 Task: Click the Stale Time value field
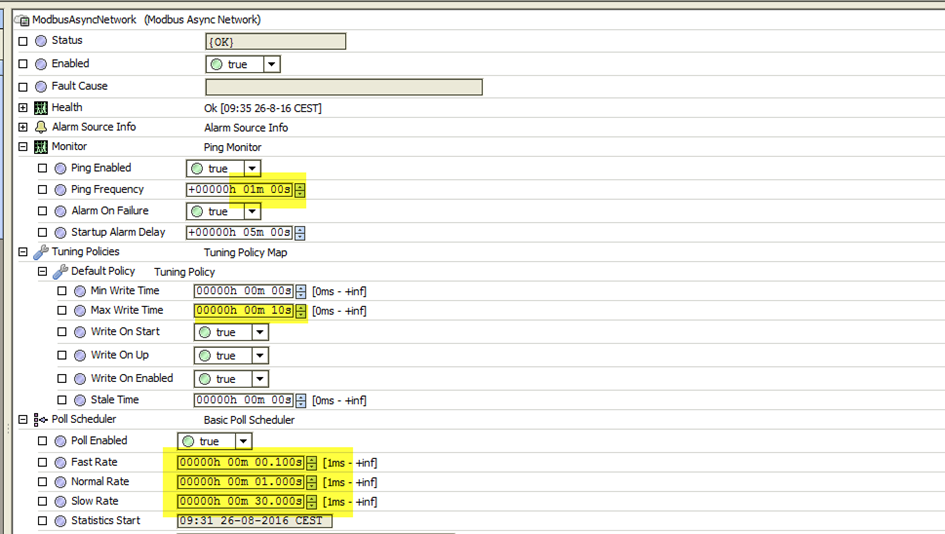coord(244,400)
